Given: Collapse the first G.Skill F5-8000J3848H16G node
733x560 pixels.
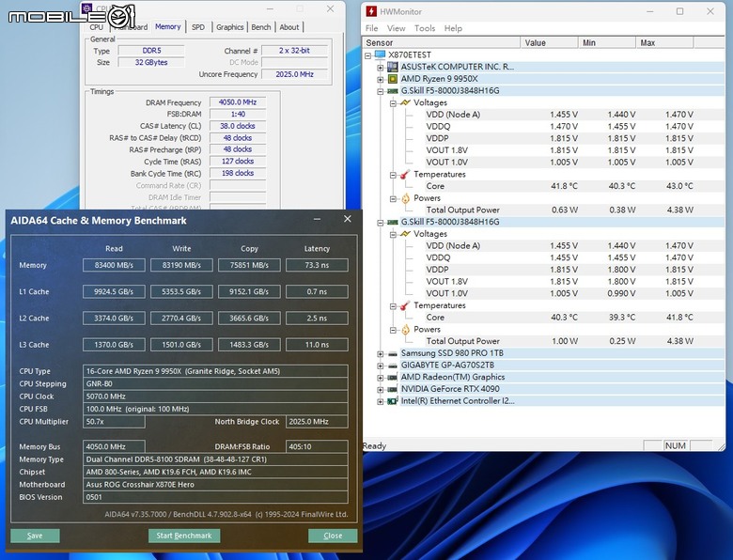Looking at the screenshot, I should (381, 91).
